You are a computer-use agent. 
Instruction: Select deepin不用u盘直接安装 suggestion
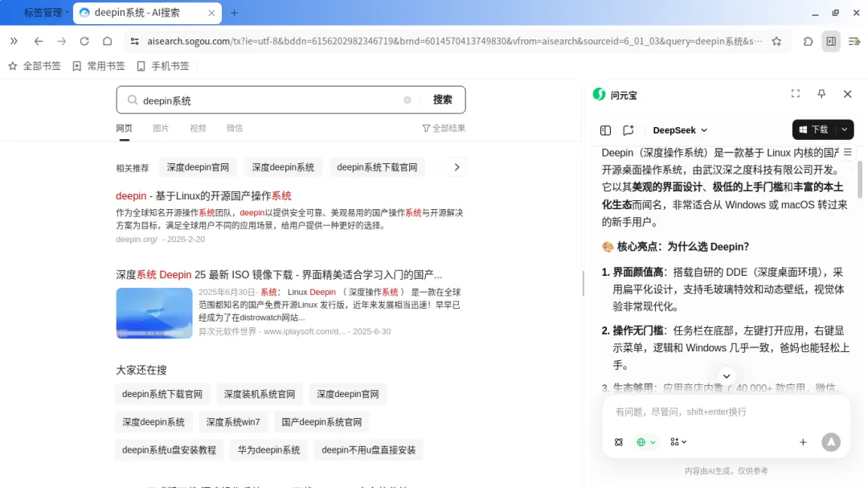click(x=369, y=449)
